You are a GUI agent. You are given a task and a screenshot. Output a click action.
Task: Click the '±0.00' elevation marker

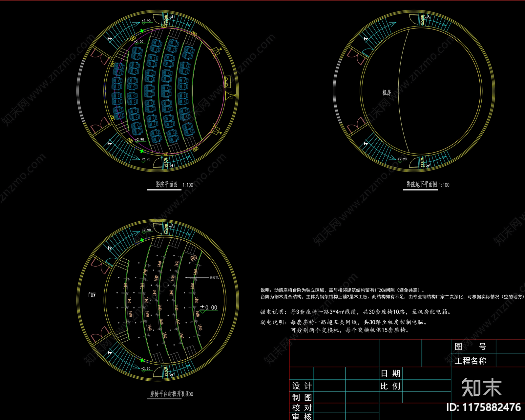tap(209, 308)
